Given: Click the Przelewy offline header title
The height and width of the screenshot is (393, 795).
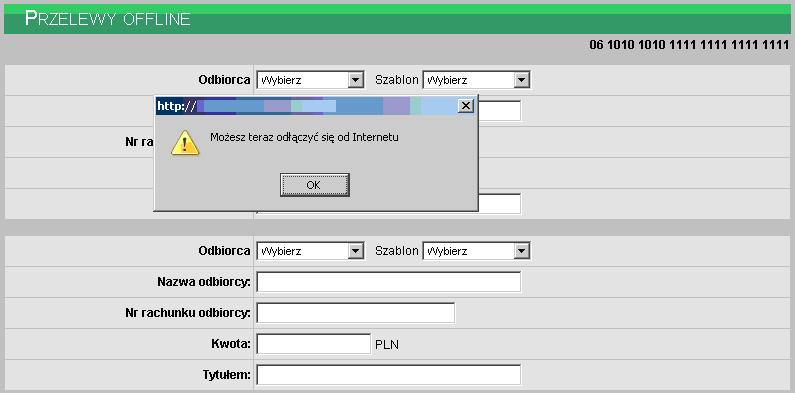Looking at the screenshot, I should 107,19.
